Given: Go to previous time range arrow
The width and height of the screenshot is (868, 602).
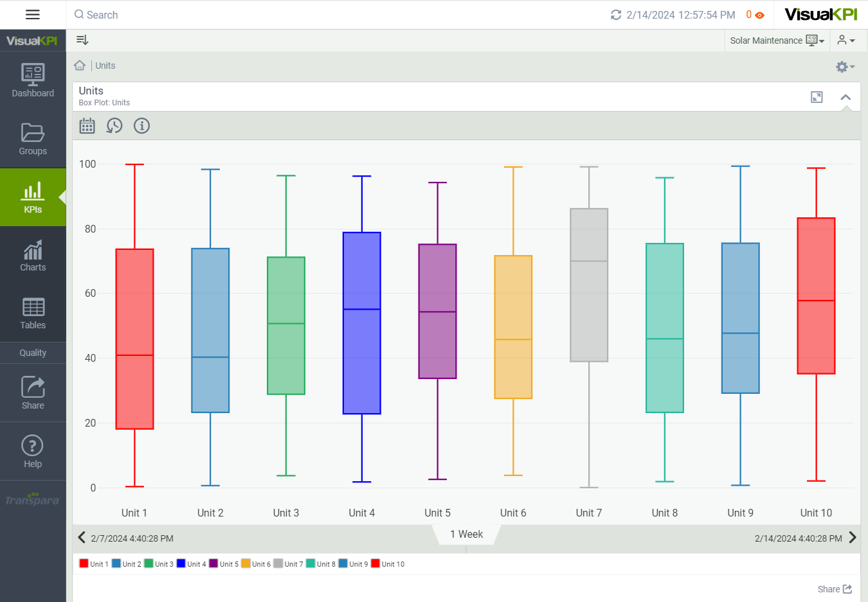Looking at the screenshot, I should (82, 538).
